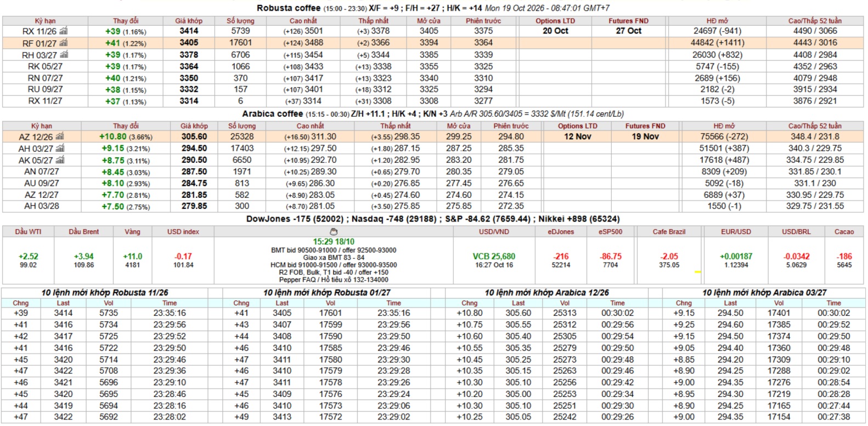Click the 19 Nov futures FND date

645,137
